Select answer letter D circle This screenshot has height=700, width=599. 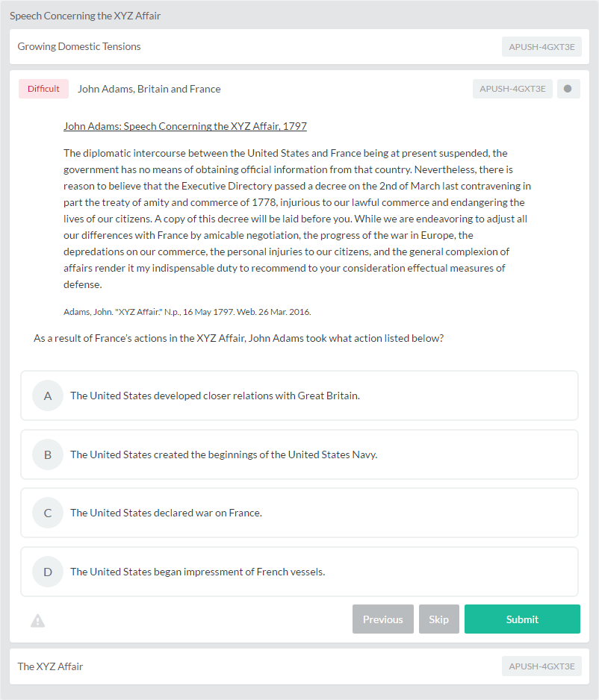click(x=48, y=572)
